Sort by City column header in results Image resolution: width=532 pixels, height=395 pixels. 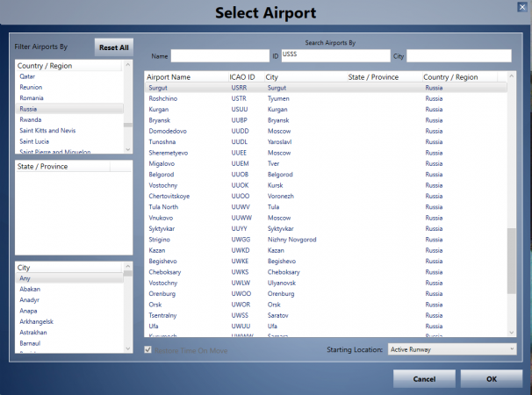tap(306, 77)
